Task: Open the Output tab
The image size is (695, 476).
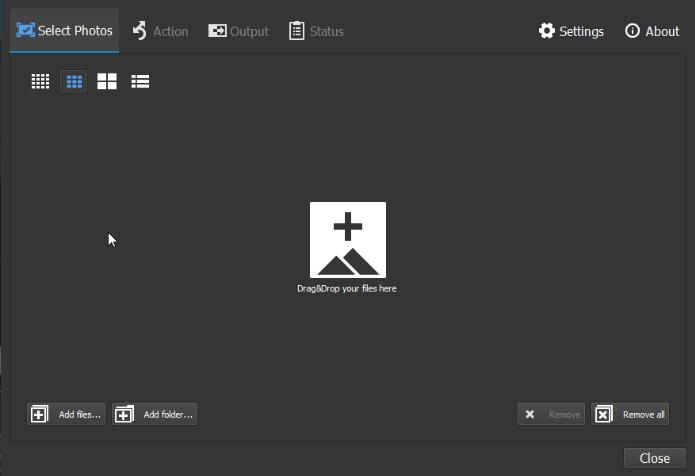Action: (x=238, y=31)
